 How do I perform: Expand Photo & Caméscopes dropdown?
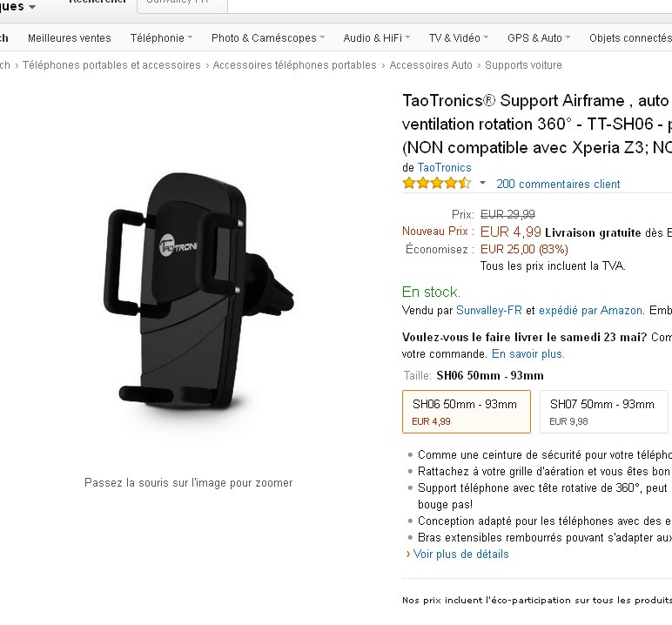tap(268, 38)
